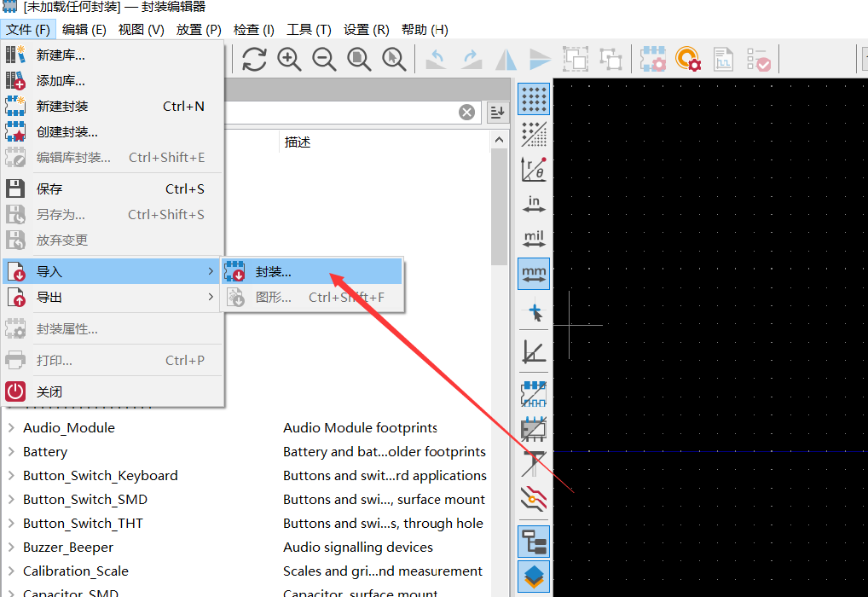
Task: Switch units to inches
Action: (x=535, y=204)
